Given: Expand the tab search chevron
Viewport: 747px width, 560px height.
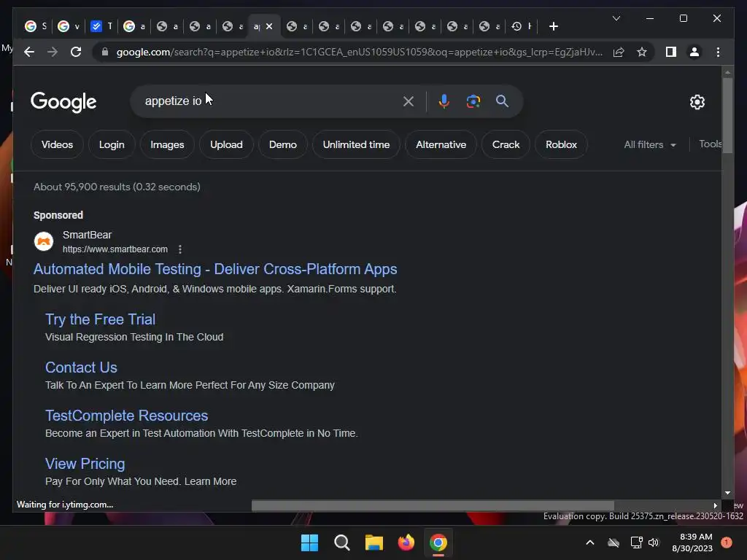Looking at the screenshot, I should coord(616,18).
